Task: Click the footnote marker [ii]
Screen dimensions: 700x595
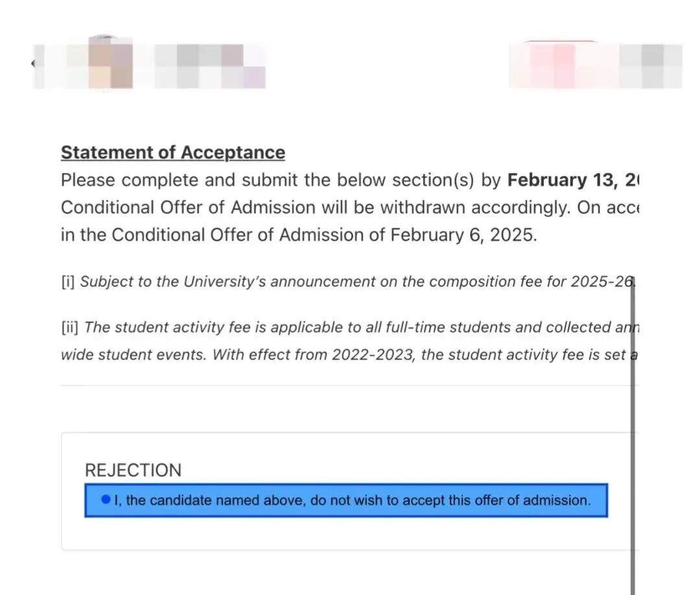Action: 70,327
